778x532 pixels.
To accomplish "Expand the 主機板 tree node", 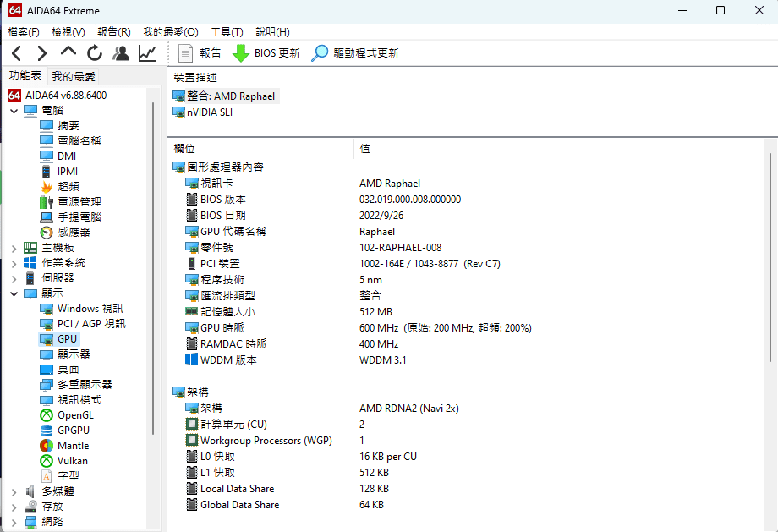I will click(x=14, y=247).
